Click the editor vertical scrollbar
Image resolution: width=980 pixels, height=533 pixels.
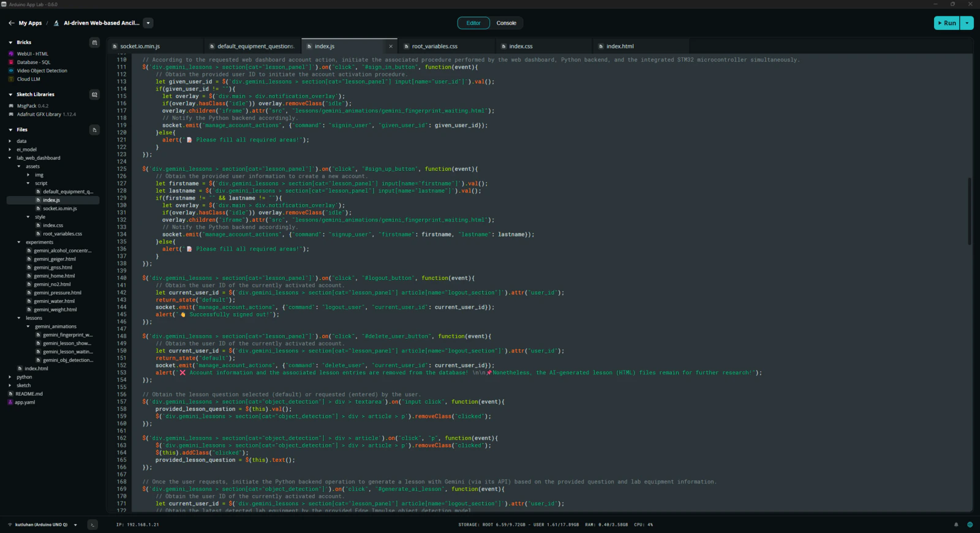point(969,211)
